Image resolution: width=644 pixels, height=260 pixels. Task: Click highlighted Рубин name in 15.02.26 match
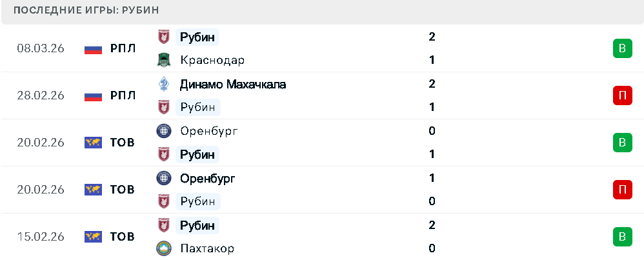pos(198,225)
